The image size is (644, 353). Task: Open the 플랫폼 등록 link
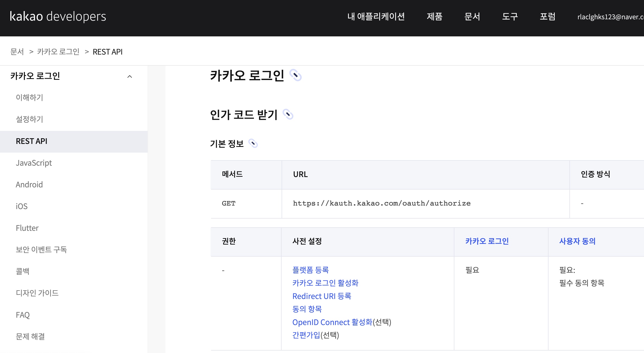[311, 270]
